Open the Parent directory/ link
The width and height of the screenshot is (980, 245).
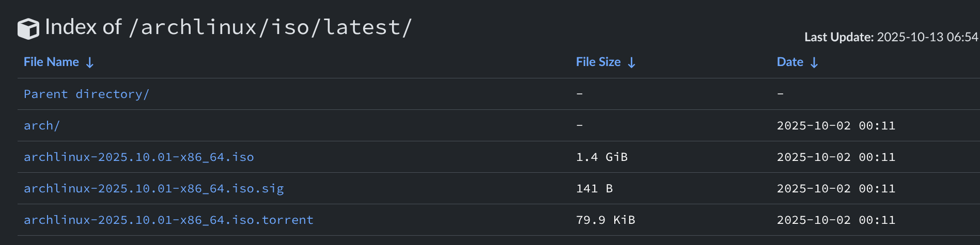86,94
